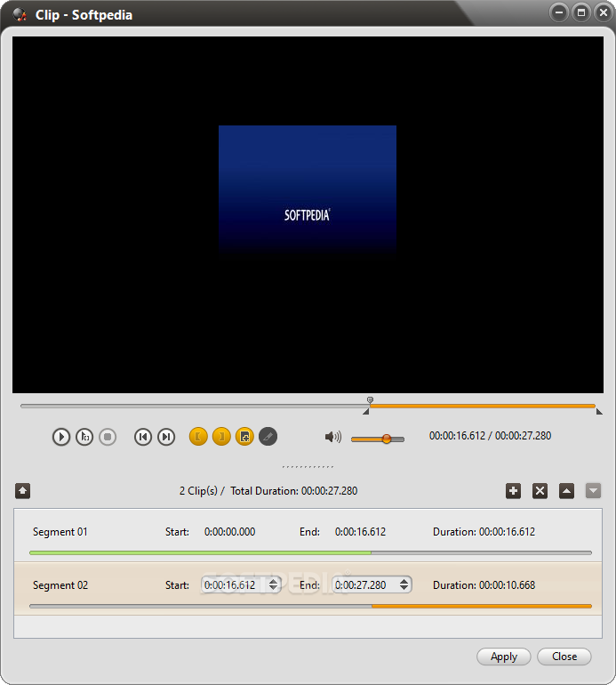
Task: Click the time readout 00:00:16.612 / 00:00:27.280
Action: click(491, 436)
